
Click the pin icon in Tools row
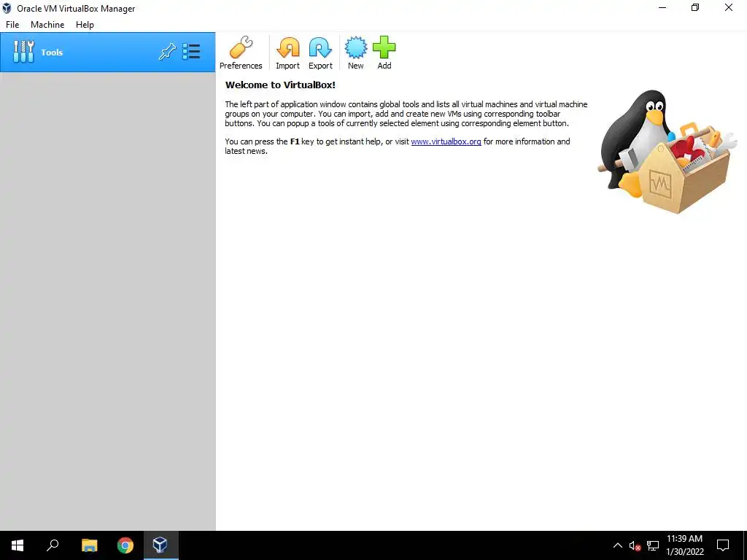tap(167, 52)
